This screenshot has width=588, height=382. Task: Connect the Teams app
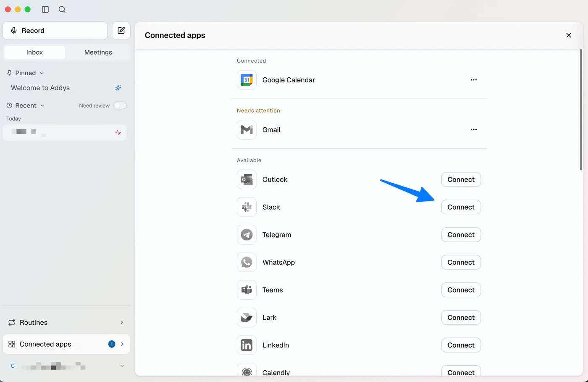(x=461, y=290)
